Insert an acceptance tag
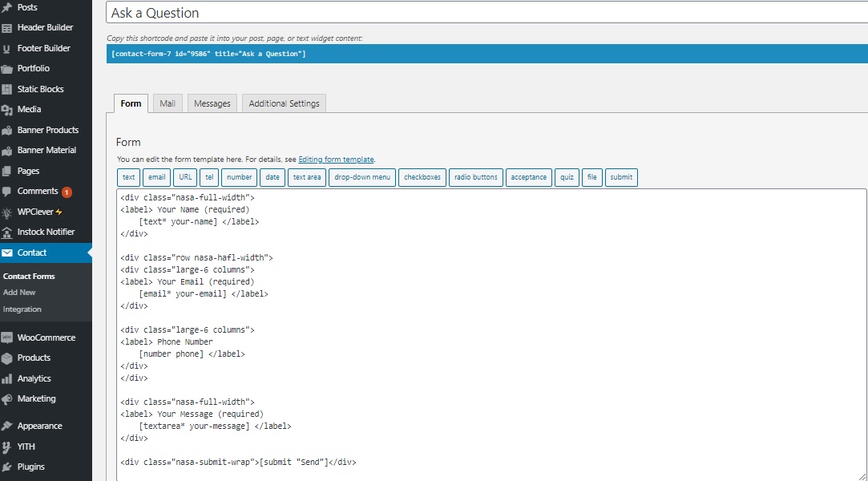The height and width of the screenshot is (481, 868). coord(529,177)
